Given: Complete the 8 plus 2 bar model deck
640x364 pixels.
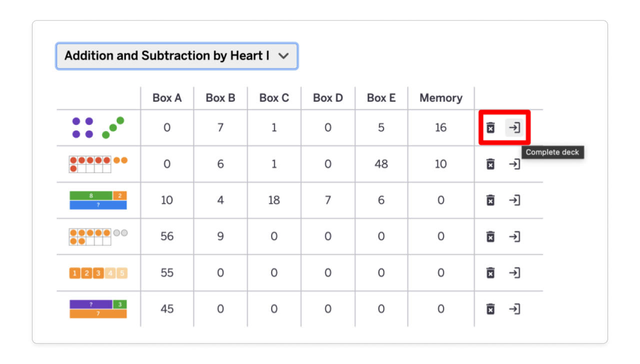Looking at the screenshot, I should [514, 200].
